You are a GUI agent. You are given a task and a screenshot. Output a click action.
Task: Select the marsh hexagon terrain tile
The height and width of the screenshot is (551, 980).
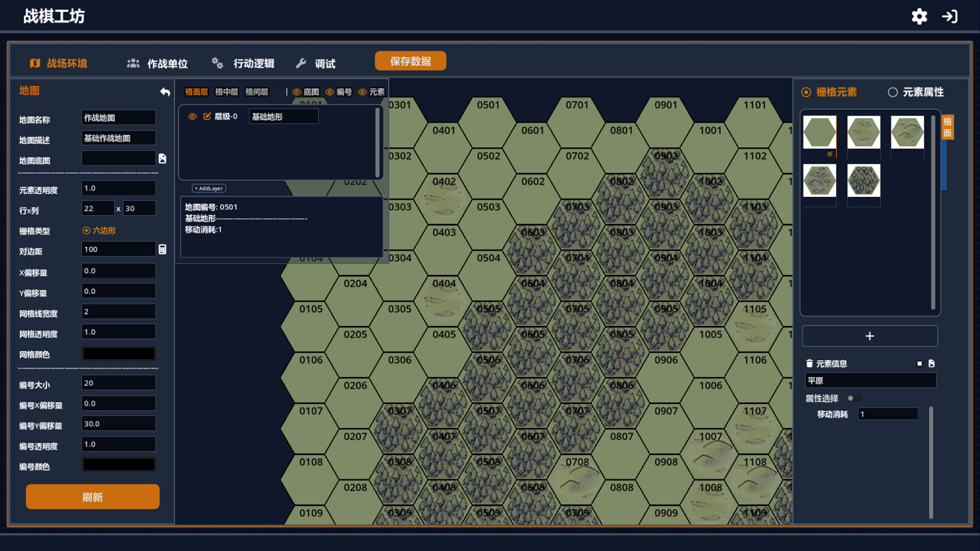(x=864, y=132)
